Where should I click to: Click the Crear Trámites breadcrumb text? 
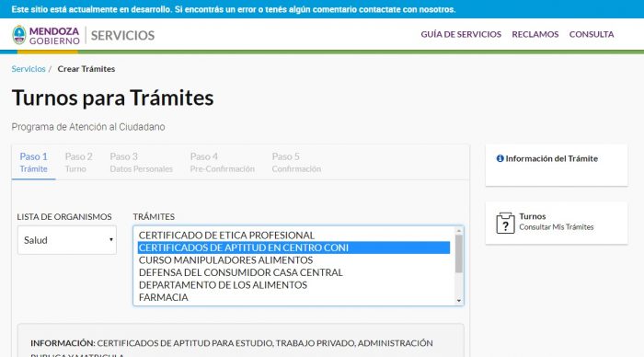[86, 69]
